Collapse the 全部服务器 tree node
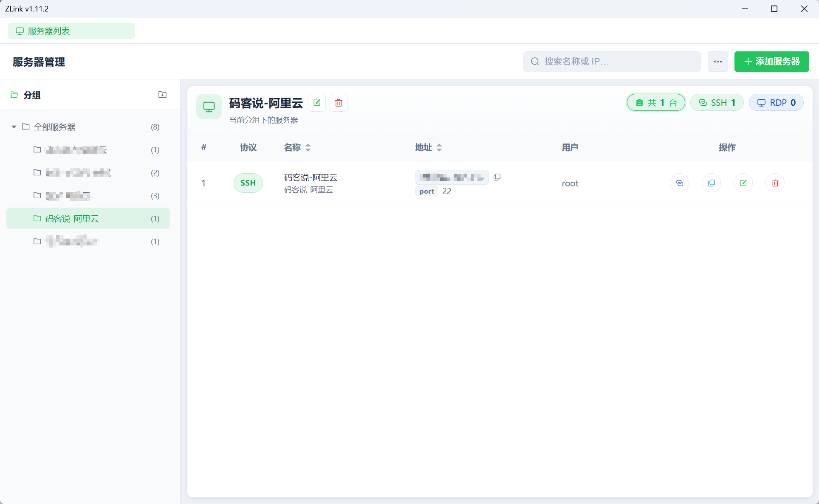Viewport: 819px width, 504px height. point(14,127)
